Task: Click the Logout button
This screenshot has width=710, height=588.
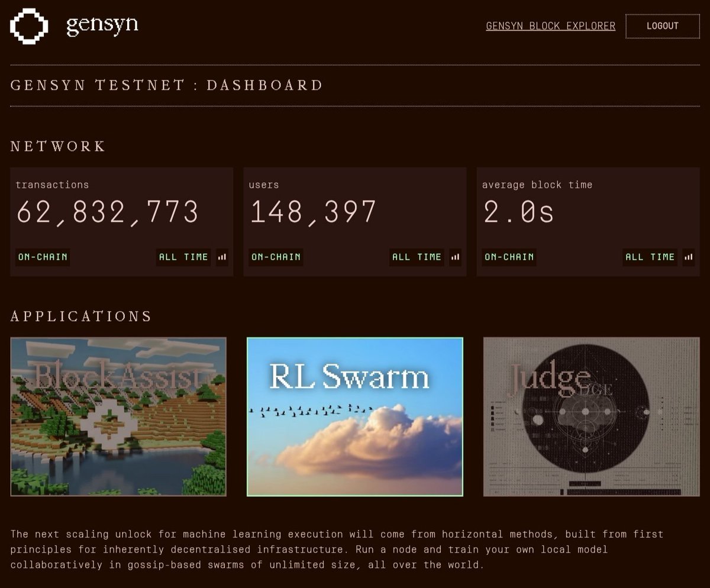Action: pyautogui.click(x=663, y=26)
